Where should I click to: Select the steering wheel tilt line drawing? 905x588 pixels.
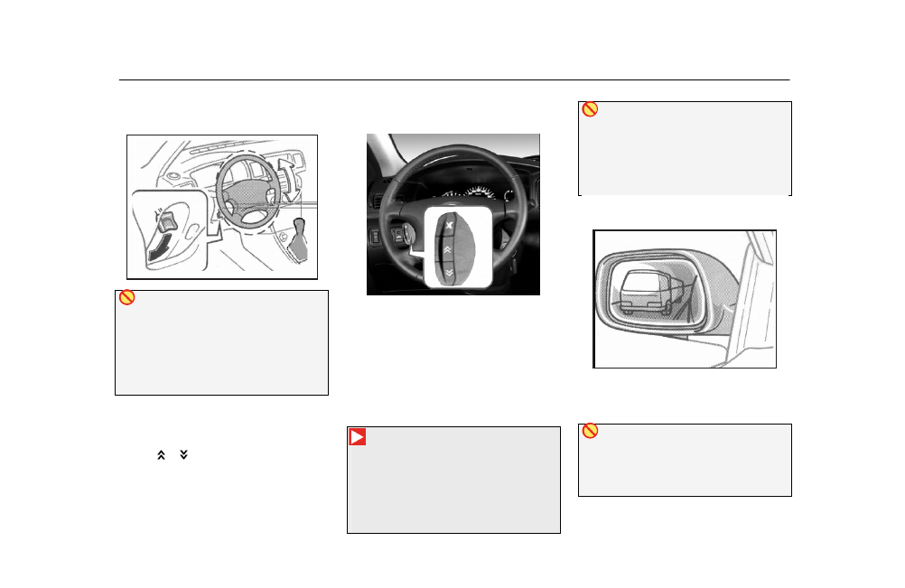[222, 207]
